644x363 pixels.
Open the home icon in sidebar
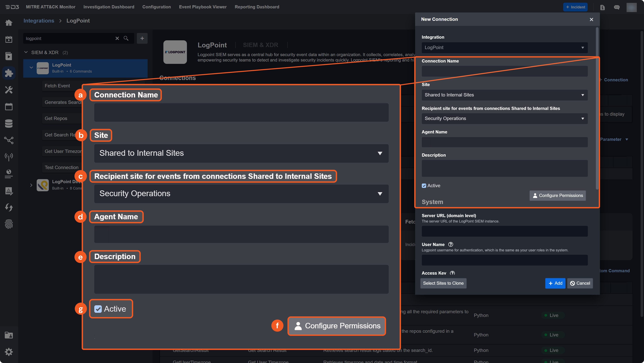(9, 23)
